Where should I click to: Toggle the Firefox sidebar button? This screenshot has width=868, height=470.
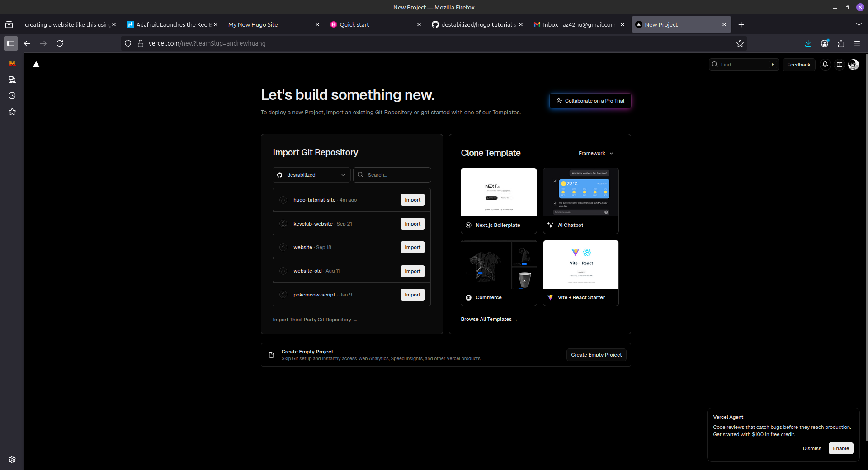click(x=11, y=43)
